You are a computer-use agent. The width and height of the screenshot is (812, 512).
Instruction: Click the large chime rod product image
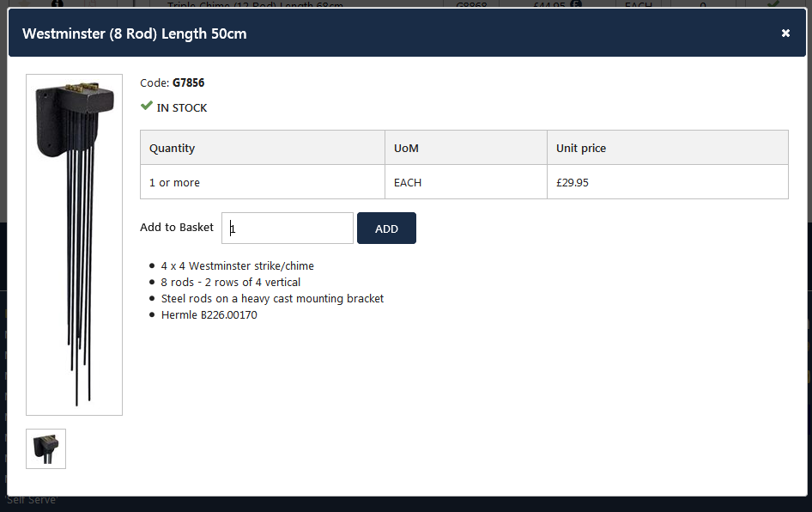click(x=74, y=245)
